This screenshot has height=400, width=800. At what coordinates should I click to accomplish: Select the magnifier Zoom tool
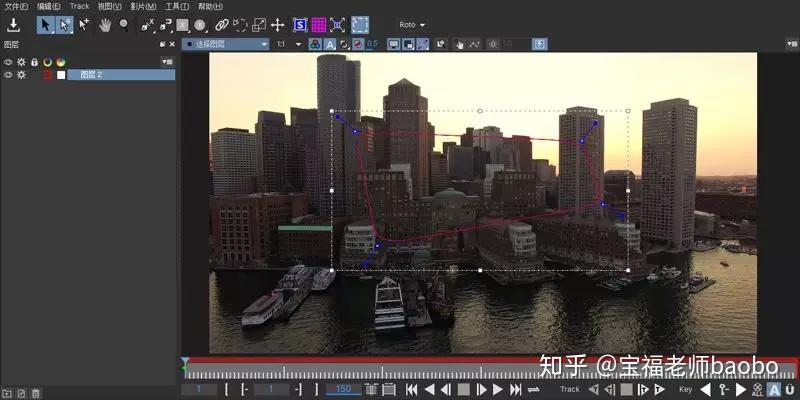coord(124,25)
